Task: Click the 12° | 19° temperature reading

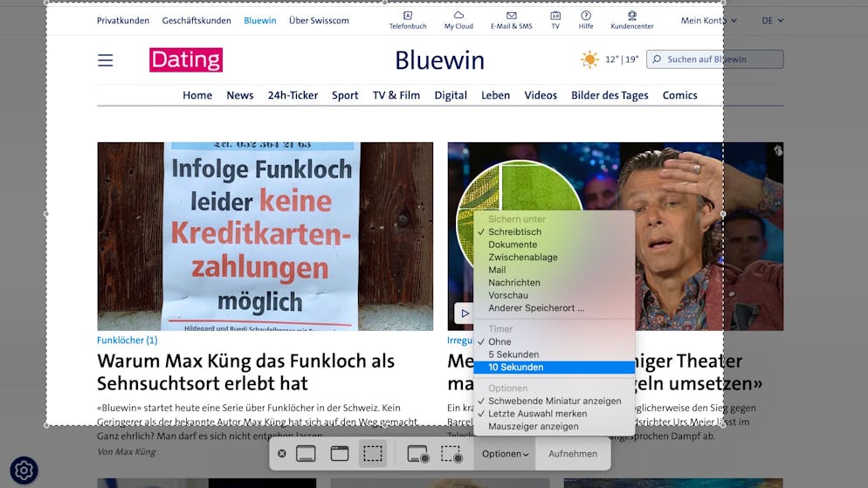Action: tap(622, 59)
